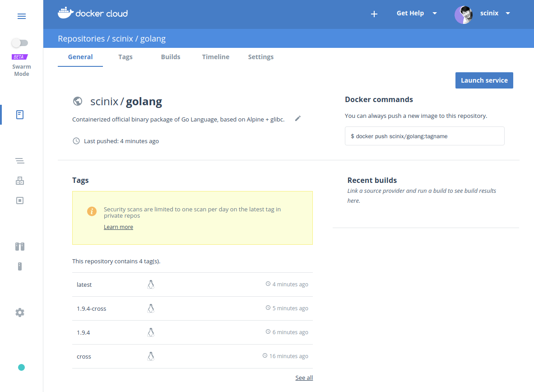Viewport: 534px width, 392px height.
Task: Switch to the Tags tab
Action: [125, 57]
